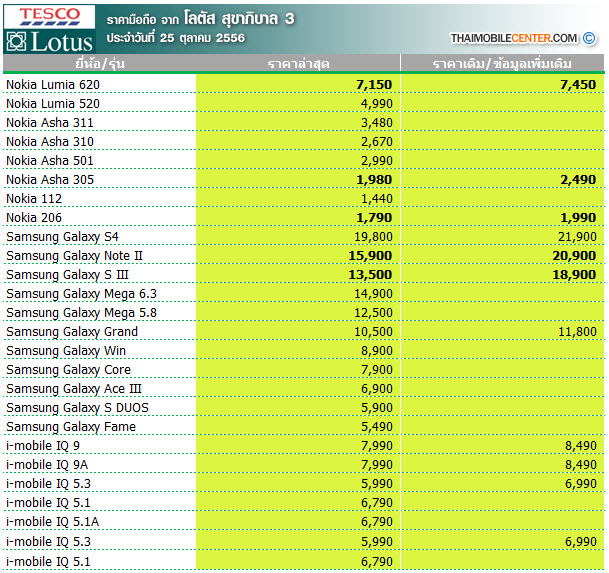609x573 pixels.
Task: Select Samsung Galaxy Win model name
Action: tap(66, 351)
